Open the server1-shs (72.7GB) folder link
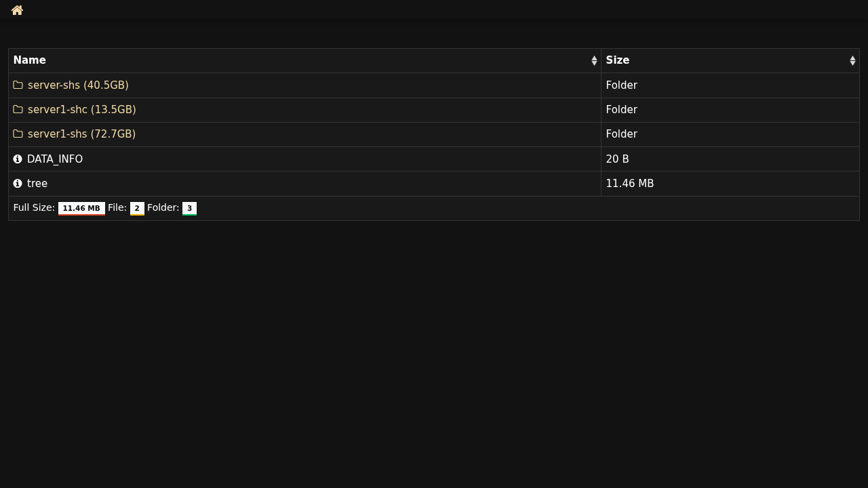Image resolution: width=868 pixels, height=488 pixels. pos(81,134)
